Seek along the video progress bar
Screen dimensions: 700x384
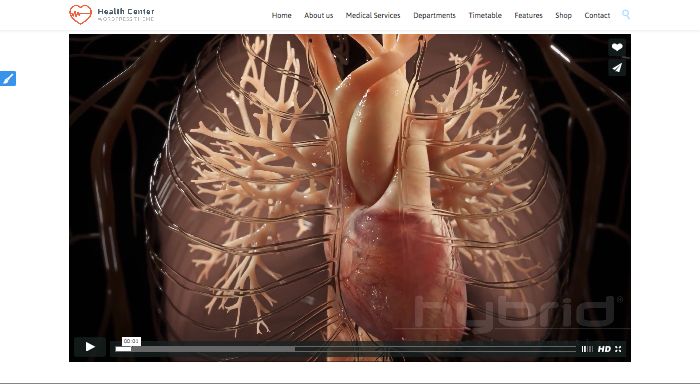(x=346, y=349)
